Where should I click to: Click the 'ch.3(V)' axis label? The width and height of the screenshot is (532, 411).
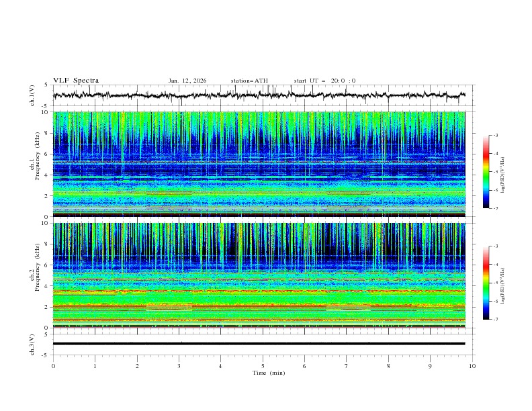click(x=32, y=345)
